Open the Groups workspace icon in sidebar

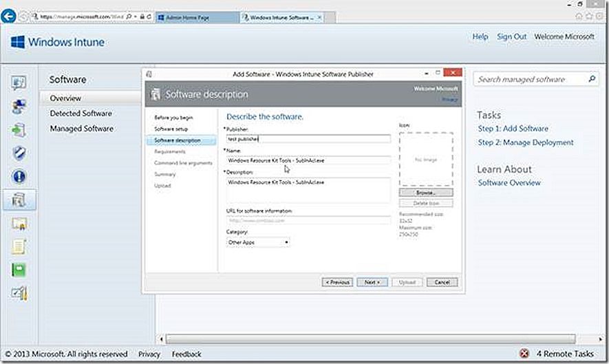tap(19, 106)
